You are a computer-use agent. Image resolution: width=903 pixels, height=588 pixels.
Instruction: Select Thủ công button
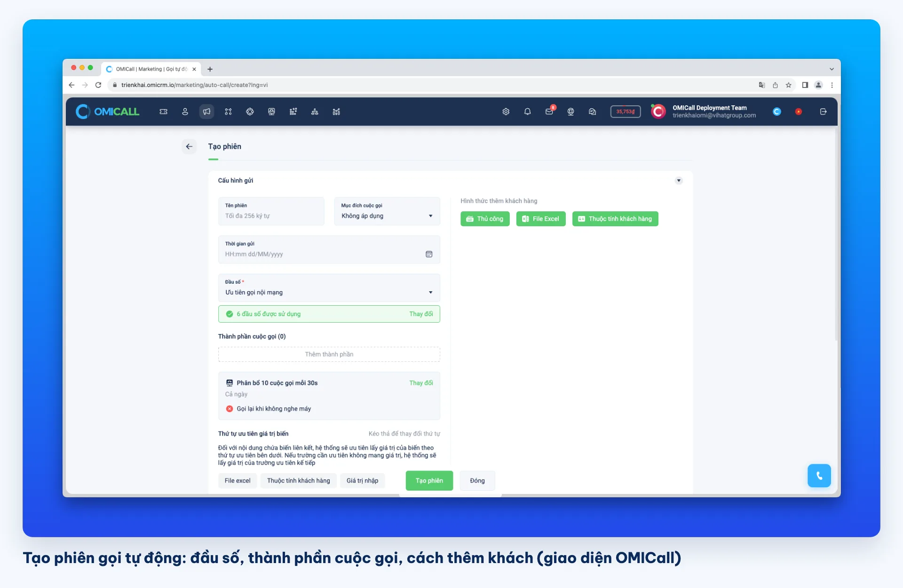pos(485,219)
